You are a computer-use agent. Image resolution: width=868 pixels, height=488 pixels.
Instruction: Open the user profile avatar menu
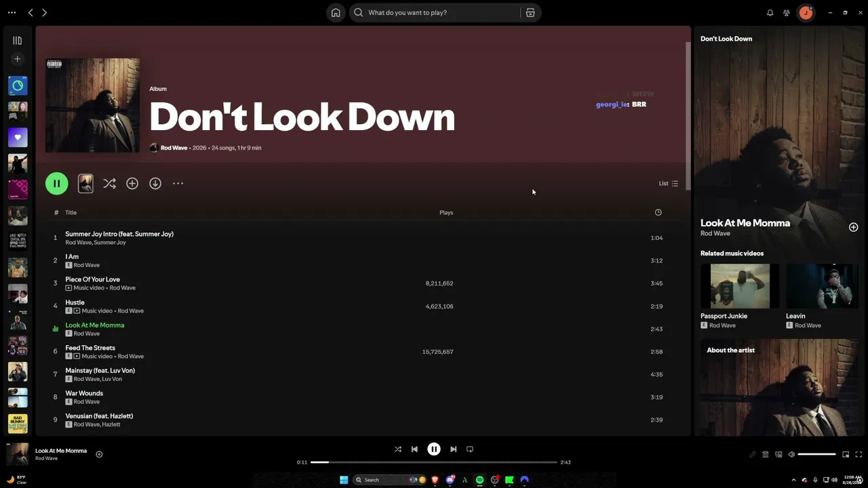click(x=806, y=13)
